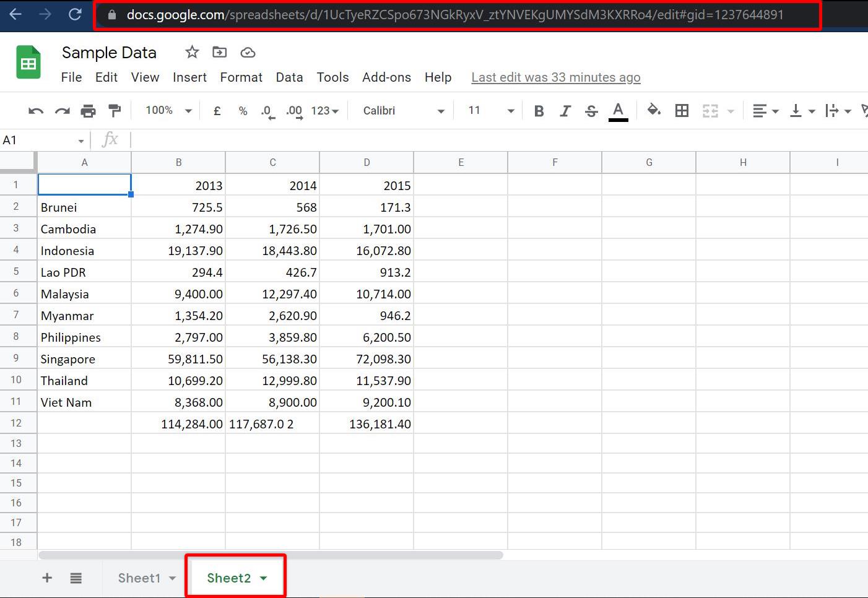Expand the font size dropdown
The image size is (868, 598).
point(510,110)
